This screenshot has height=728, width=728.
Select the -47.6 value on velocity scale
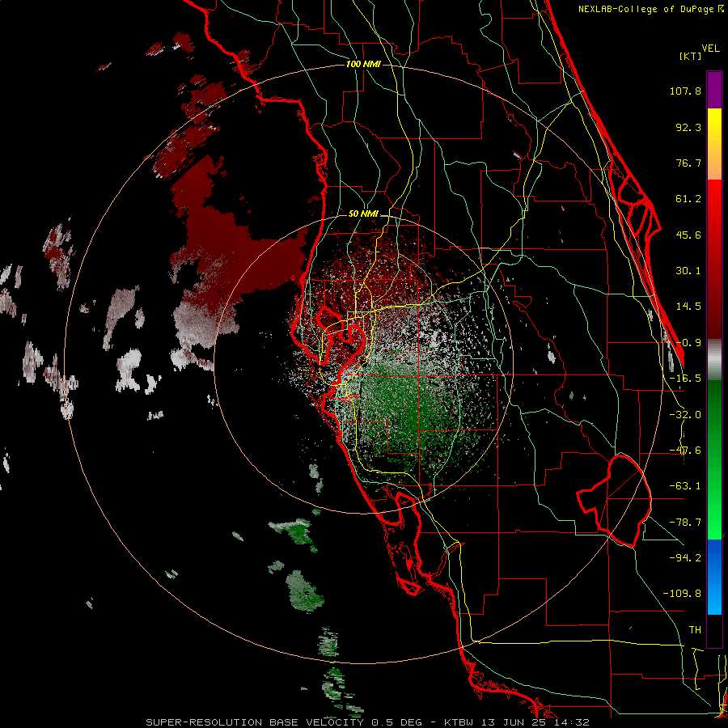[x=685, y=451]
